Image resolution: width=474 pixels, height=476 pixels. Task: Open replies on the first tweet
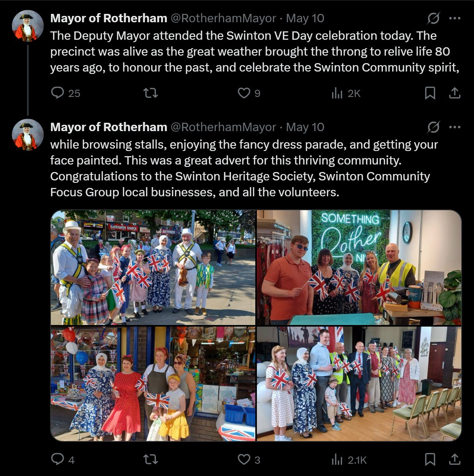[65, 93]
